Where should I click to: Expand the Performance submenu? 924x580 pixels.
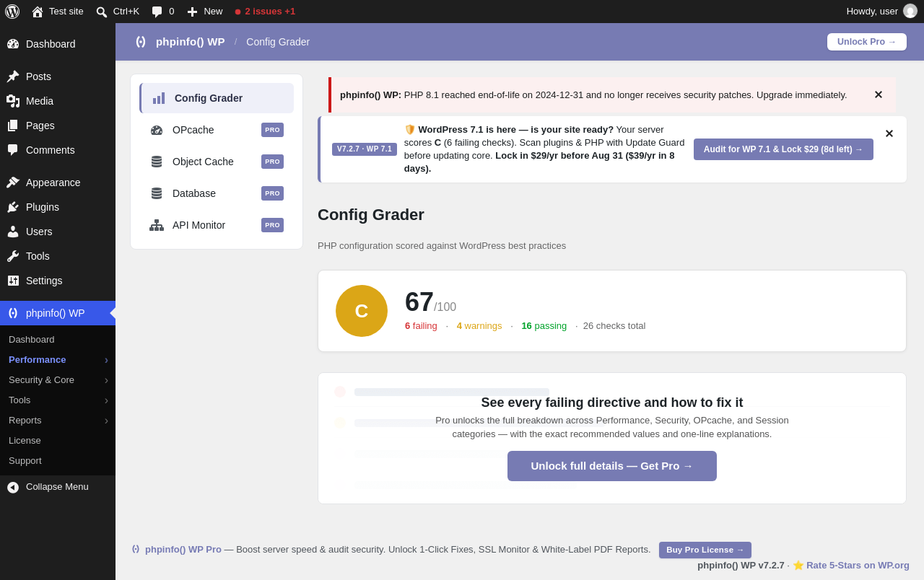(x=106, y=360)
